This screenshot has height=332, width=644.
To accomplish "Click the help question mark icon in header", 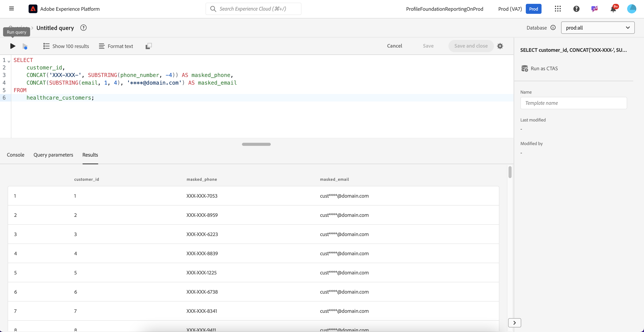I will click(x=576, y=9).
